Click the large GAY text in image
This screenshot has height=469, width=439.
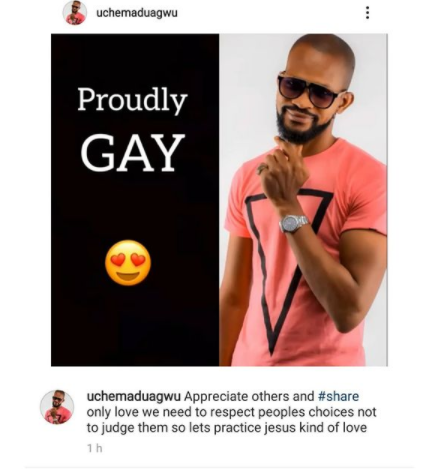(x=132, y=153)
